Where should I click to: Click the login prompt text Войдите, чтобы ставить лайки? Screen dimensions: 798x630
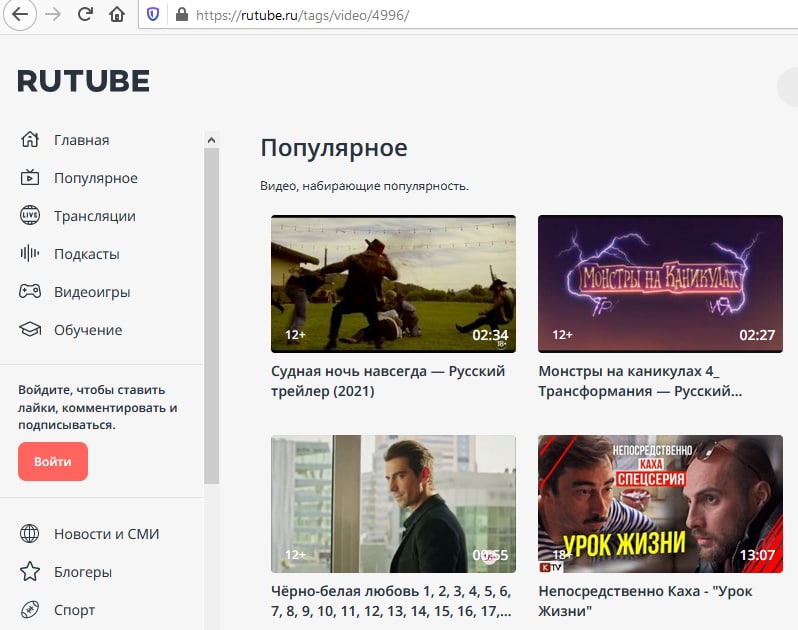coord(98,407)
